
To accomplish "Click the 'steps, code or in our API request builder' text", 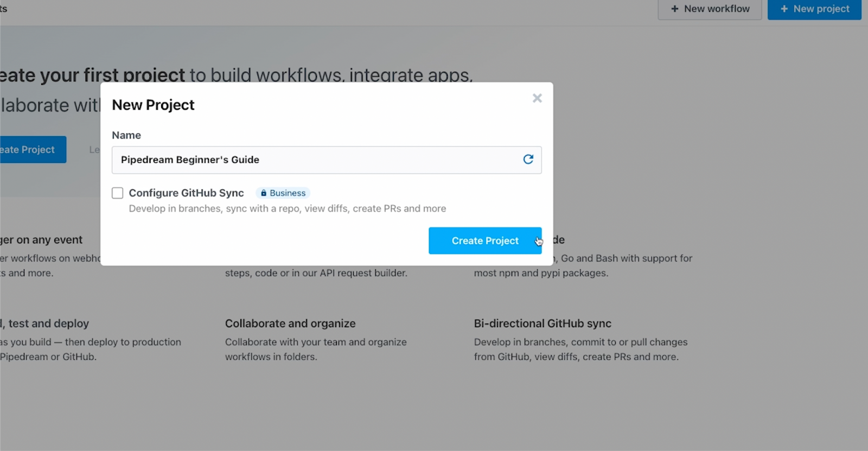I will 316,273.
